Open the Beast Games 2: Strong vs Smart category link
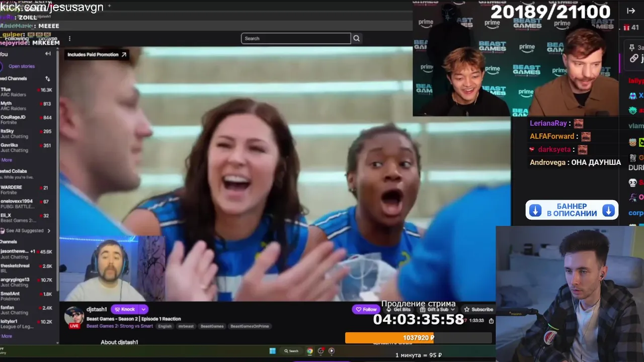 pos(119,326)
